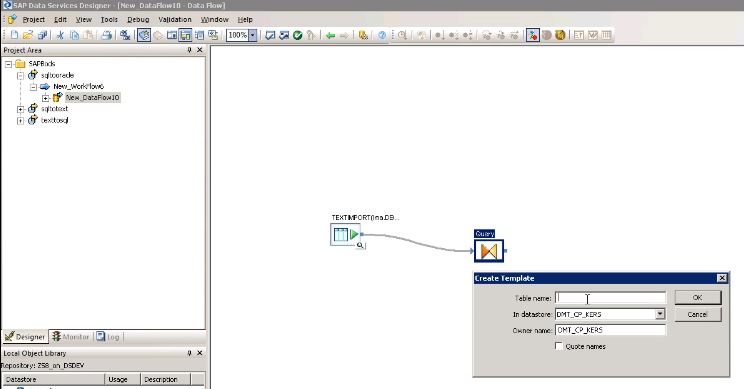
Task: Enable the Quote names checkbox
Action: [559, 346]
